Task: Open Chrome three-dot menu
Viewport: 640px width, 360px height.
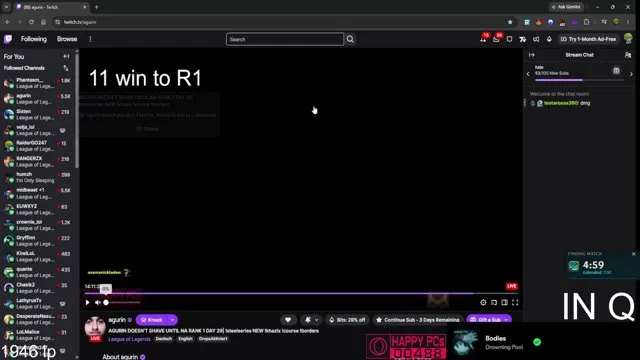Action: click(628, 22)
